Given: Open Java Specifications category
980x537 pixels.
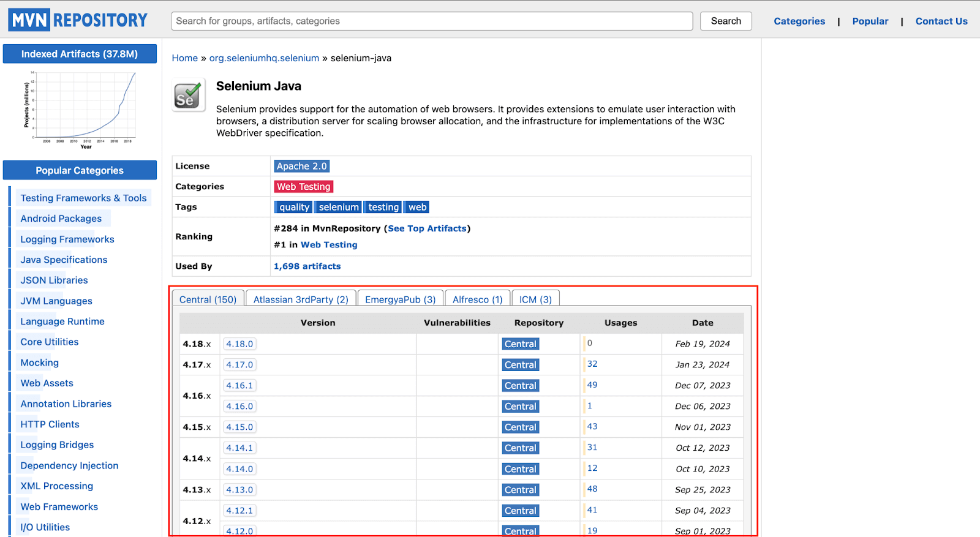Looking at the screenshot, I should (x=64, y=260).
